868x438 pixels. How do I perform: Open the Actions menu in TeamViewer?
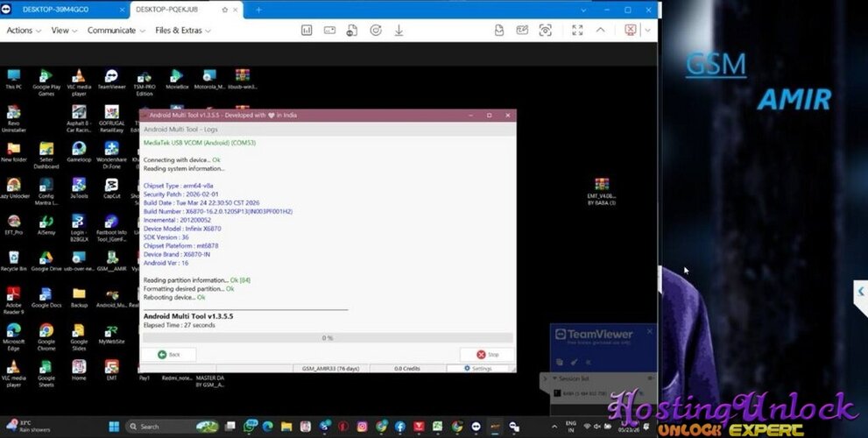(x=24, y=31)
